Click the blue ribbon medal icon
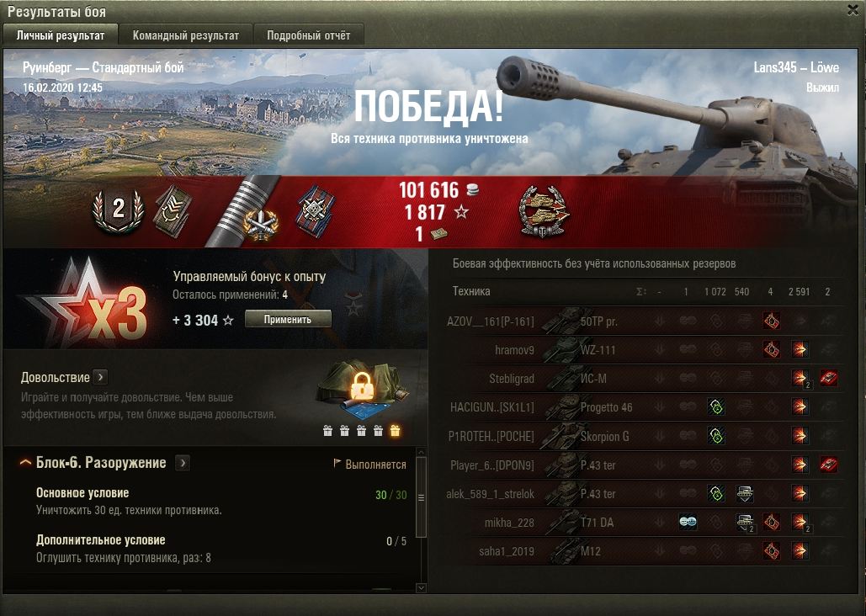 click(316, 212)
